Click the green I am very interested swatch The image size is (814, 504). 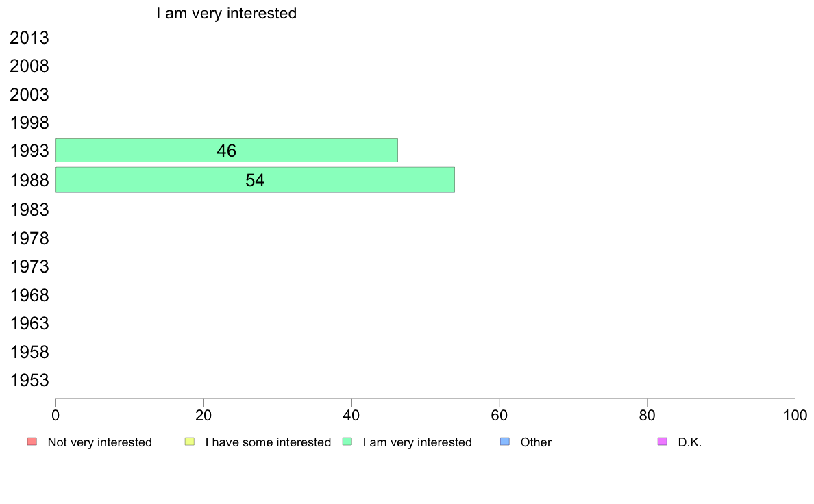(347, 442)
